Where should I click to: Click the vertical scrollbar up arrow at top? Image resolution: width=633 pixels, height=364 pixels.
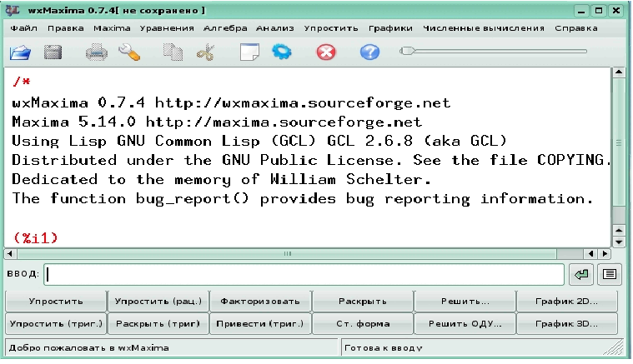(619, 72)
